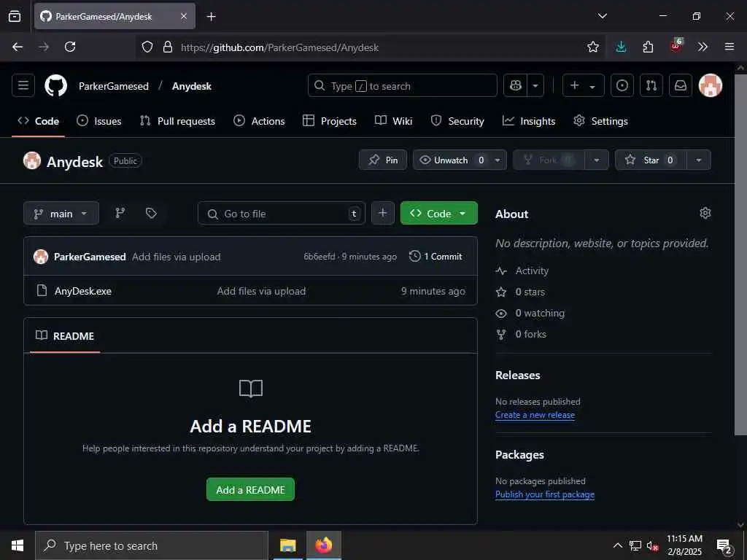Open user profile avatar menu
The width and height of the screenshot is (747, 560).
pos(711,86)
